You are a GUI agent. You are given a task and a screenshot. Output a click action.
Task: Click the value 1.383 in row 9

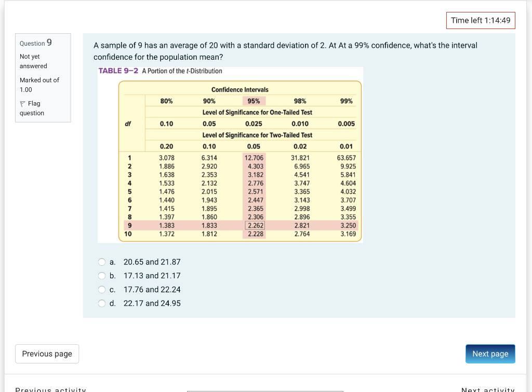tap(167, 225)
